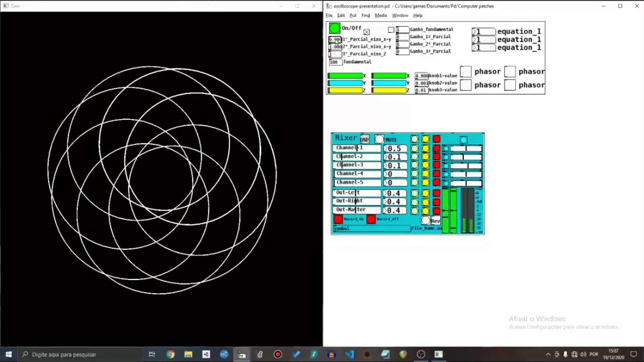Open File Explorer from the taskbar
The image size is (644, 362).
tap(188, 354)
